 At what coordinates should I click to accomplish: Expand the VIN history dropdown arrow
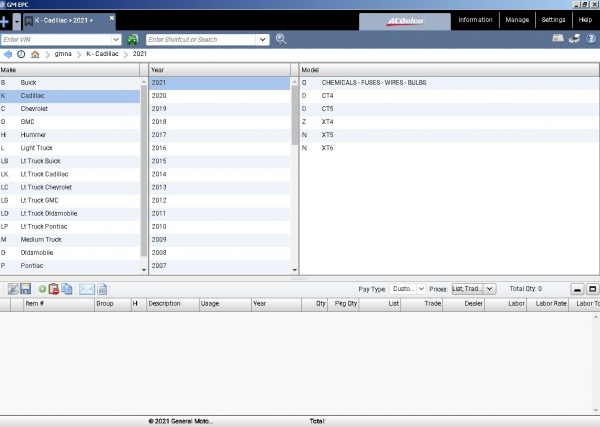click(116, 39)
